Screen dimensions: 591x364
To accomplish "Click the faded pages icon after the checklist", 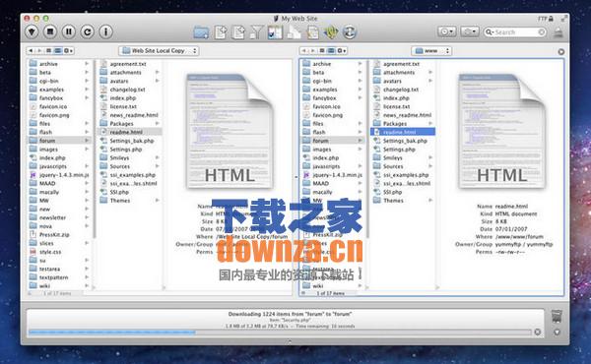I will click(x=294, y=32).
